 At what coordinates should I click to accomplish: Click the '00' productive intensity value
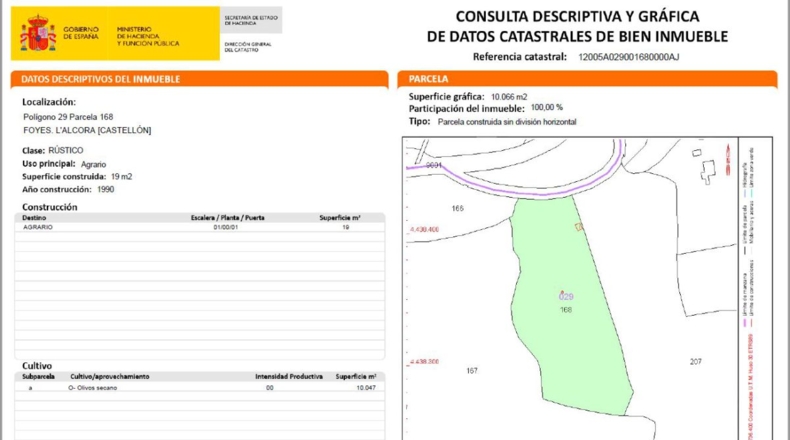click(270, 388)
